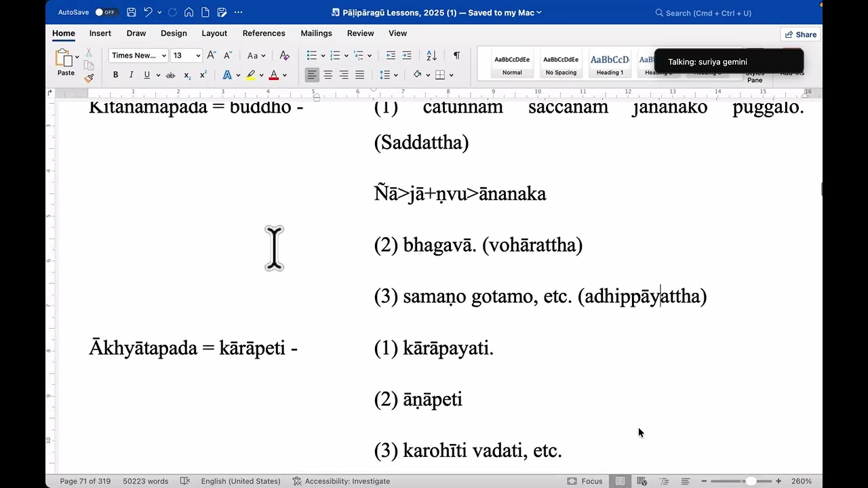
Task: Switch to the Layout tab
Action: (214, 33)
